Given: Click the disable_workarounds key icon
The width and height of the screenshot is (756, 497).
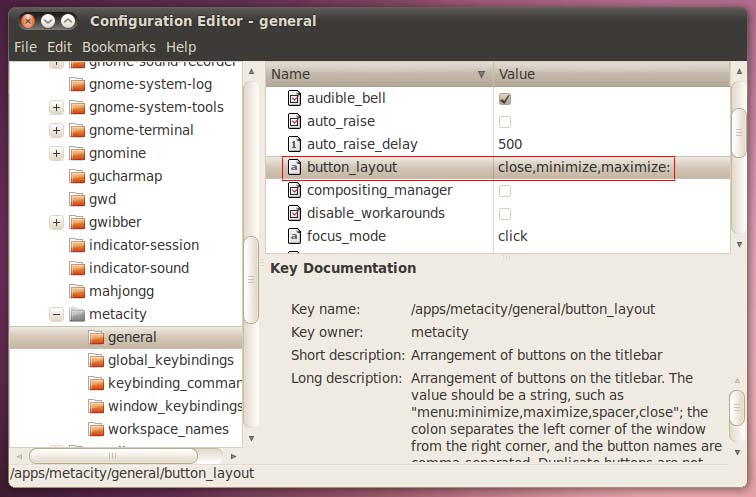Looking at the screenshot, I should (x=294, y=213).
